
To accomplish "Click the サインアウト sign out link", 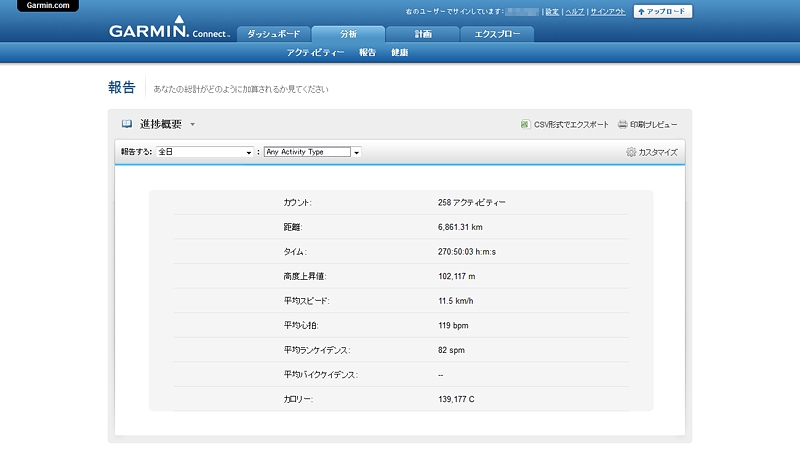I will click(608, 12).
